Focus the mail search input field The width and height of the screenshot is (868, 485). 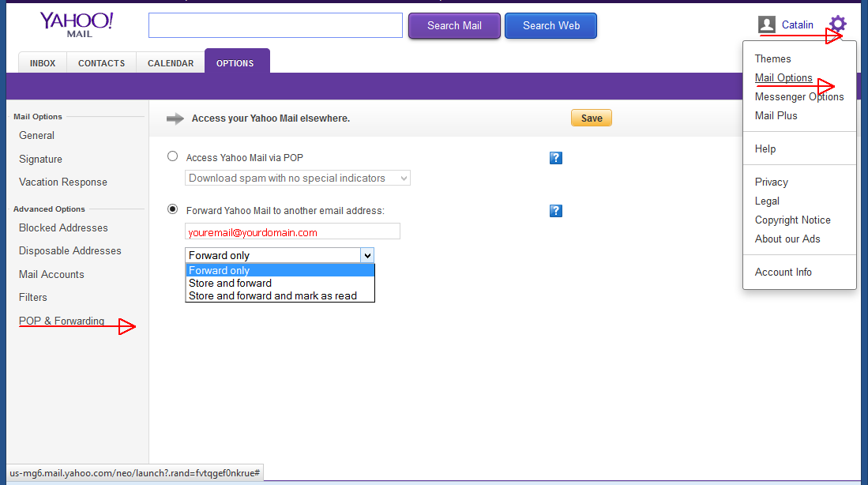276,25
